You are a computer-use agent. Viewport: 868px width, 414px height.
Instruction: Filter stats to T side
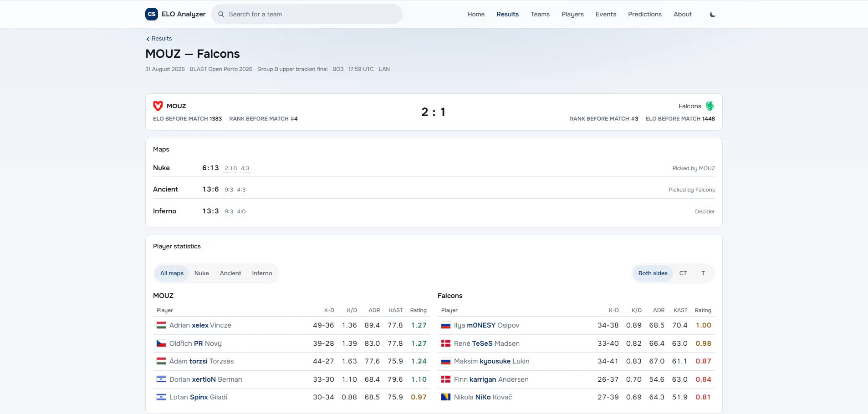point(703,273)
